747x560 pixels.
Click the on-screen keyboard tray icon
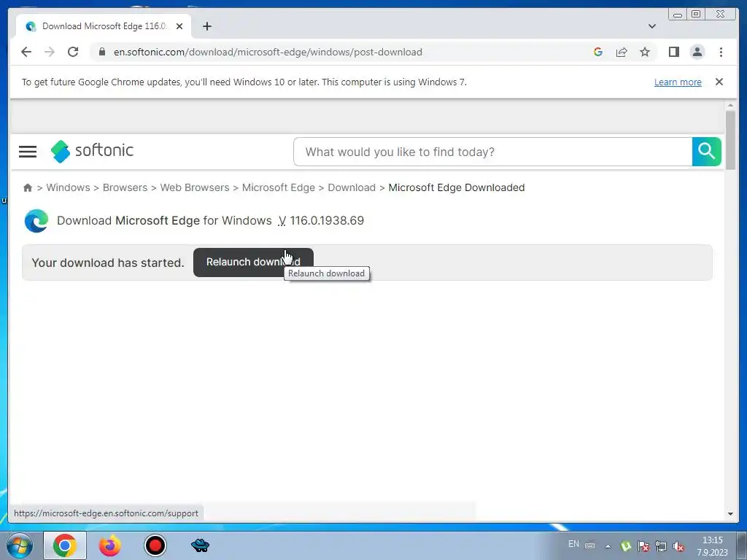point(590,545)
